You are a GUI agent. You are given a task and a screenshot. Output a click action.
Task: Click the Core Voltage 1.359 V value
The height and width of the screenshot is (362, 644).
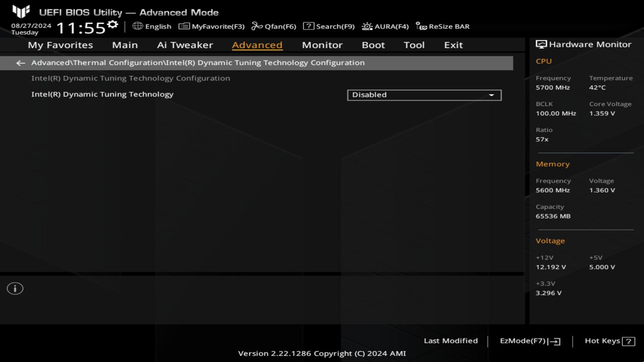(x=602, y=114)
